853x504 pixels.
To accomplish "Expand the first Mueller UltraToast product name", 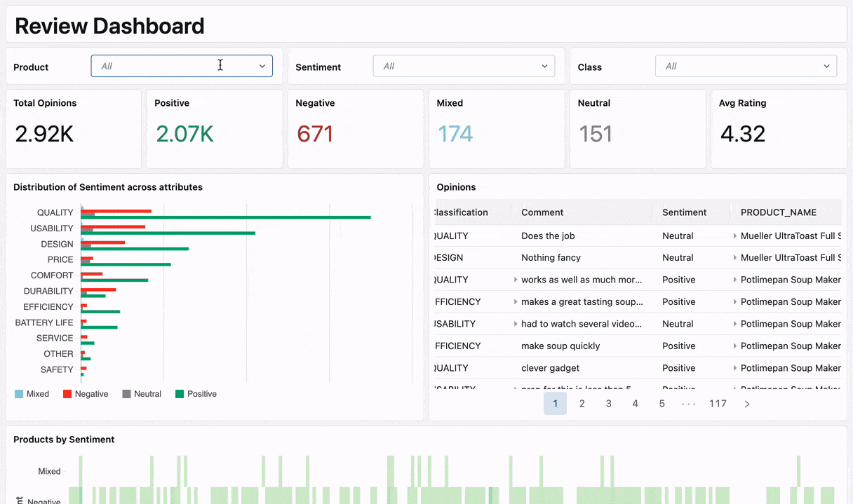I will coord(735,236).
